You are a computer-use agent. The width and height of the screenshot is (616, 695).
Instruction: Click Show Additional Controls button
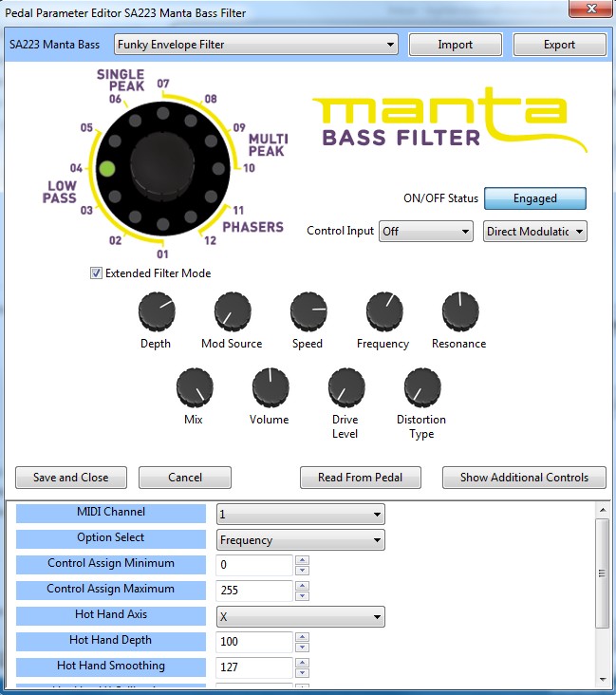point(524,478)
